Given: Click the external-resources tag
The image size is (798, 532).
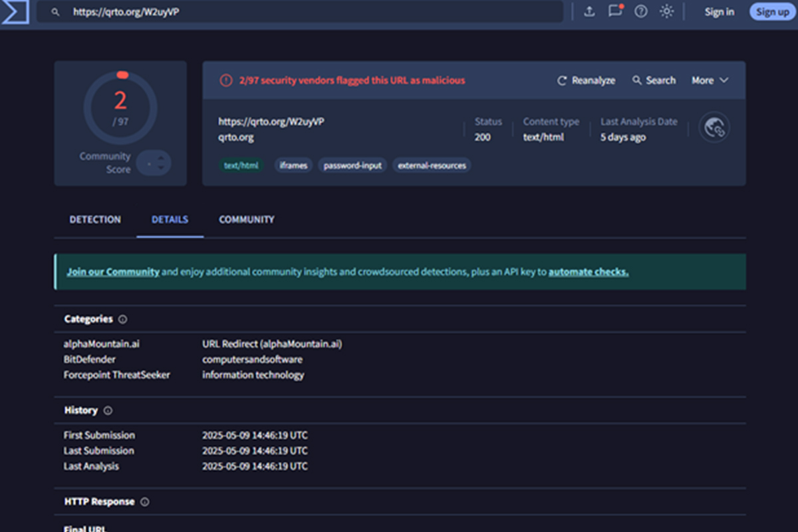Looking at the screenshot, I should click(432, 166).
